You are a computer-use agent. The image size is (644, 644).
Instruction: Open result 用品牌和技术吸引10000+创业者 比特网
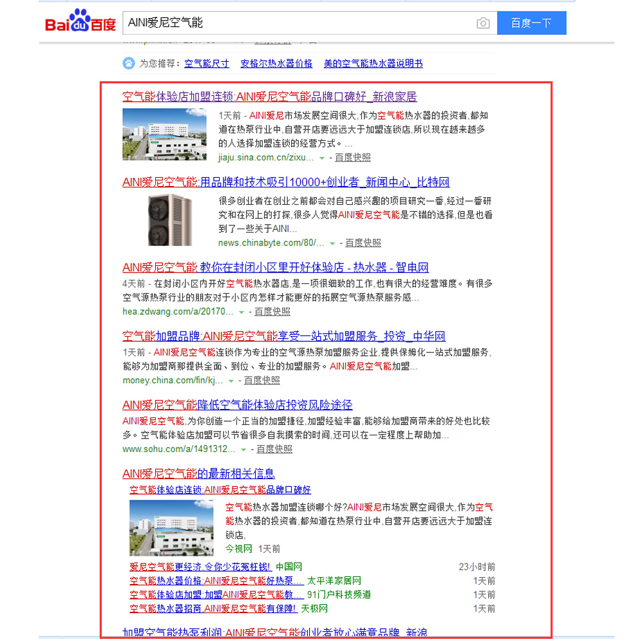[286, 182]
